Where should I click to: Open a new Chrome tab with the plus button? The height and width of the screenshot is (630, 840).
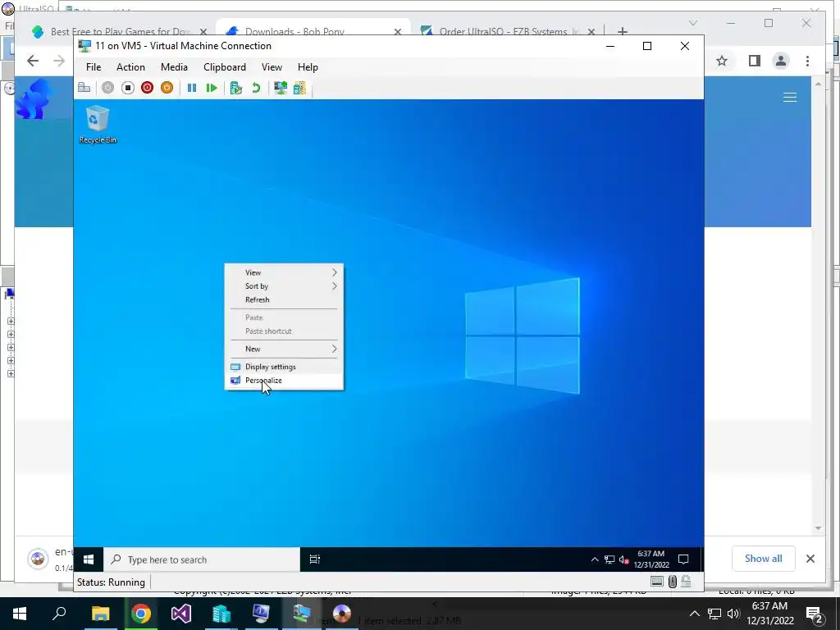(622, 32)
